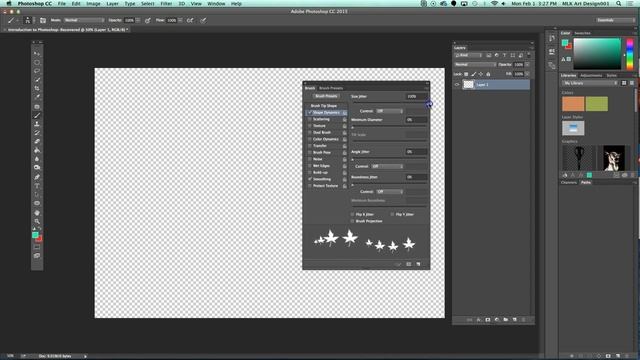Image resolution: width=640 pixels, height=360 pixels.
Task: Click the lock transparent pixels icon
Action: (466, 74)
